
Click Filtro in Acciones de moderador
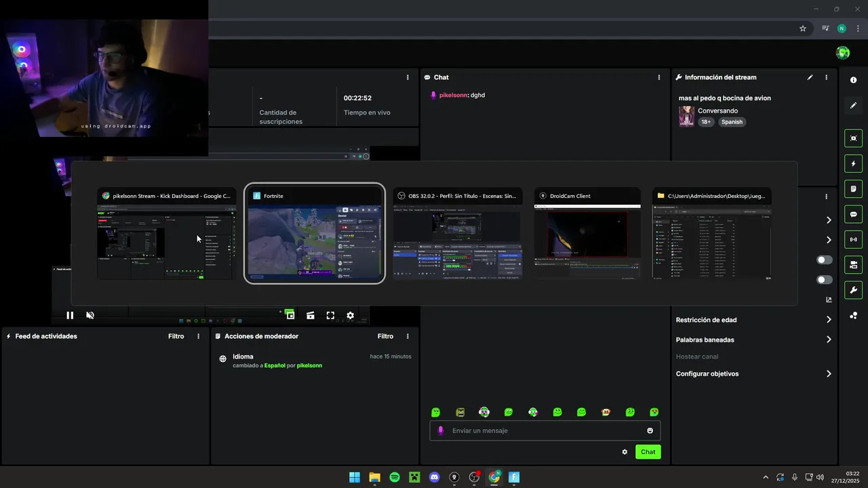[x=385, y=336]
